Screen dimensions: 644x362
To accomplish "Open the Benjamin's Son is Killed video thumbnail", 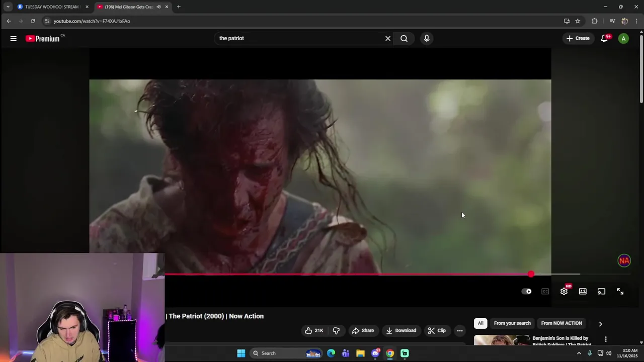I will point(502,340).
